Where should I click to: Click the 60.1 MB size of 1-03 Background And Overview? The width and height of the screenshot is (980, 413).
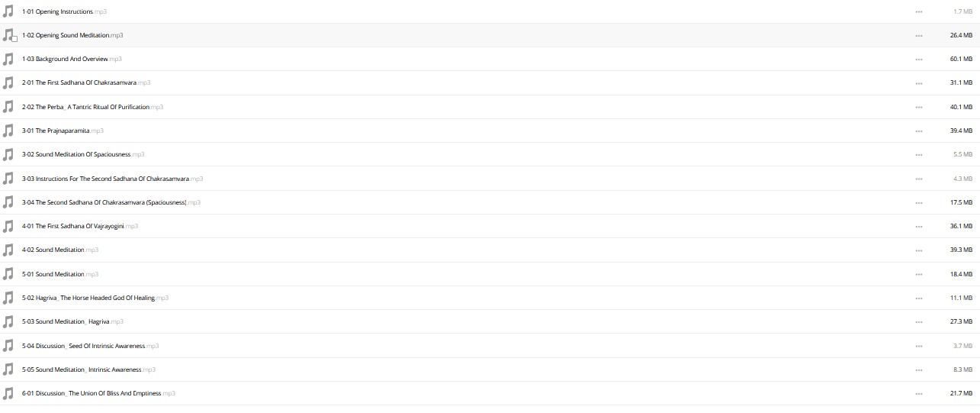[961, 59]
